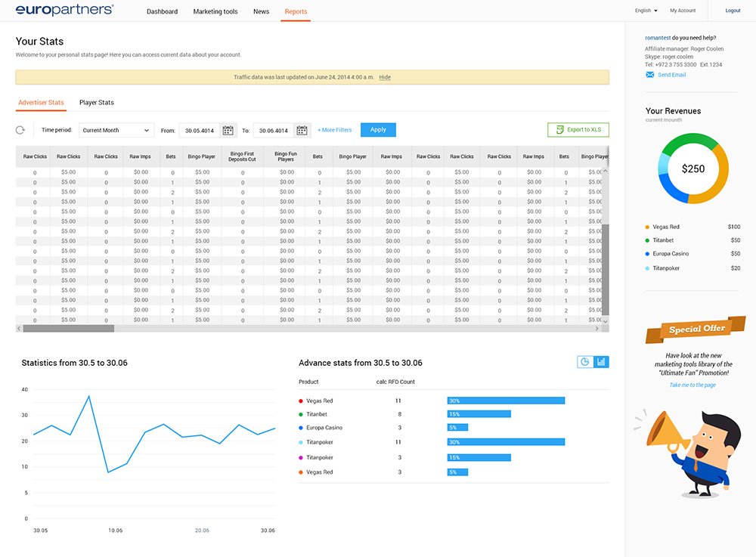Open the English language dropdown

[x=646, y=11]
